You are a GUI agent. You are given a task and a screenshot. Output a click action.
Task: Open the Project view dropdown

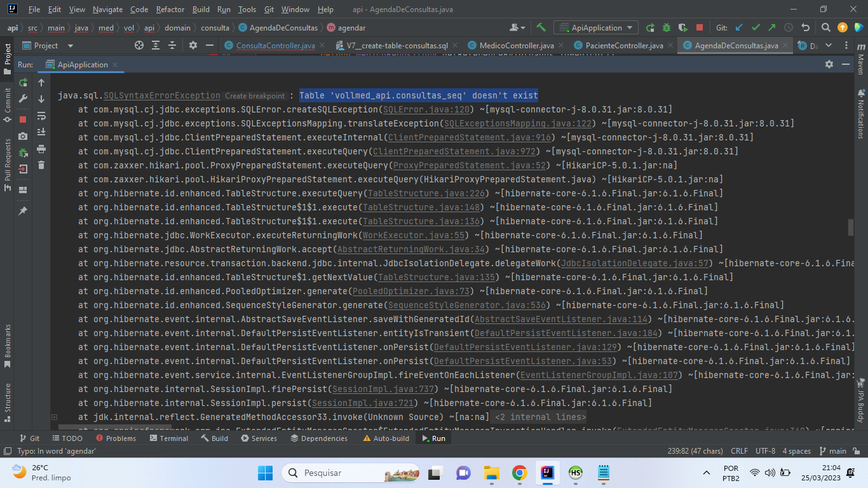click(x=48, y=46)
